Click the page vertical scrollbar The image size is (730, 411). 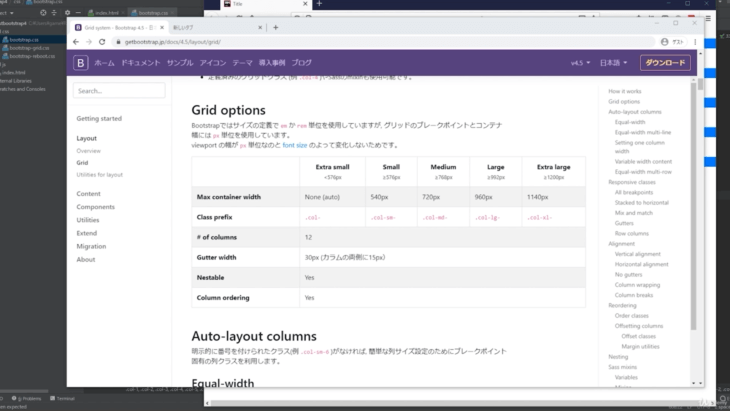coord(695,200)
